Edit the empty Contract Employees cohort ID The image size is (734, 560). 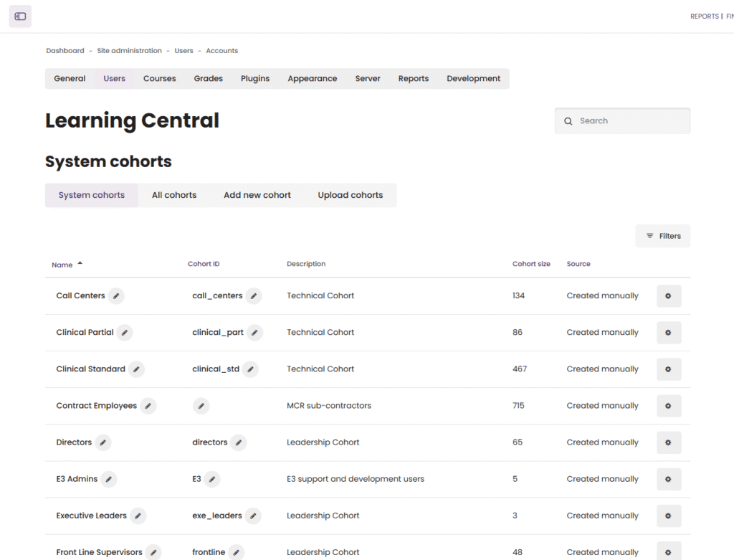(x=201, y=406)
